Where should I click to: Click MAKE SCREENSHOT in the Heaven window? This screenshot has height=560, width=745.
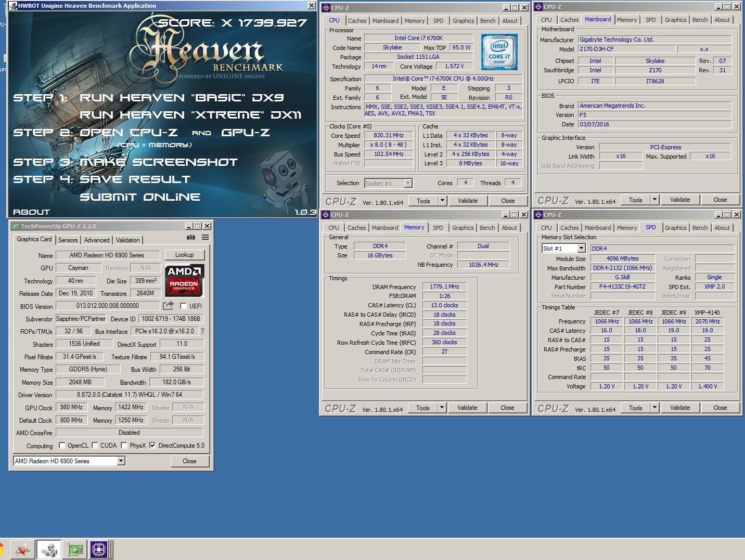(x=158, y=162)
